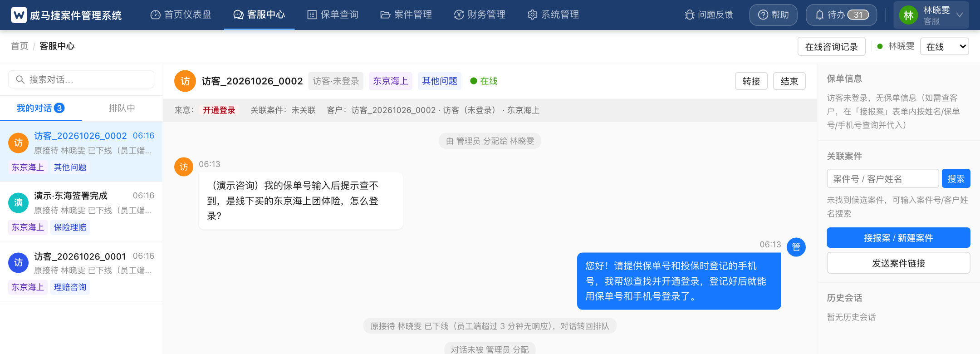This screenshot has height=354, width=980.
Task: Click the 在线咨询记录 button
Action: (832, 46)
